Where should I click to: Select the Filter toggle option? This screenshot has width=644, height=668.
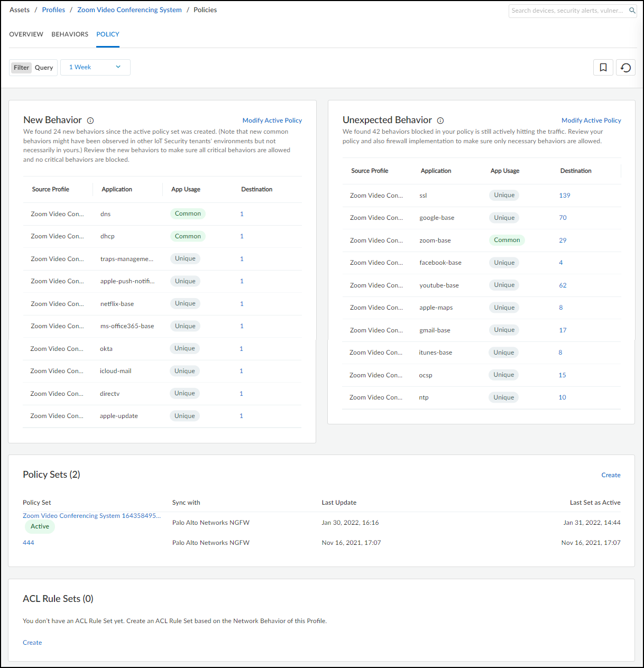click(22, 68)
